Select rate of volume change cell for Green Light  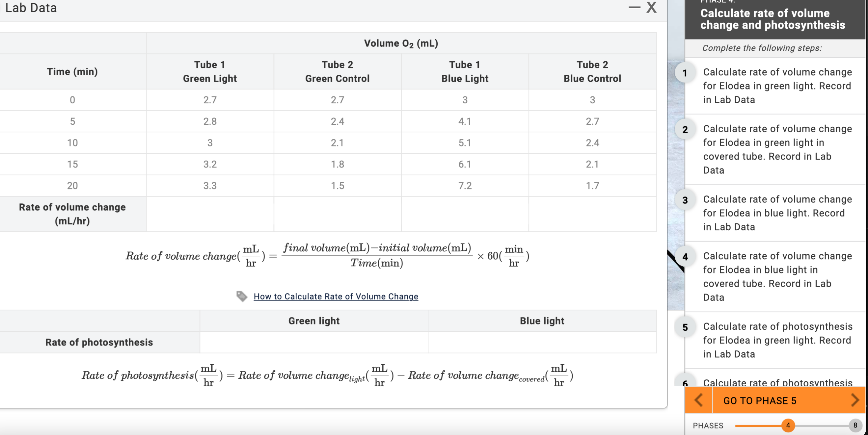click(210, 214)
